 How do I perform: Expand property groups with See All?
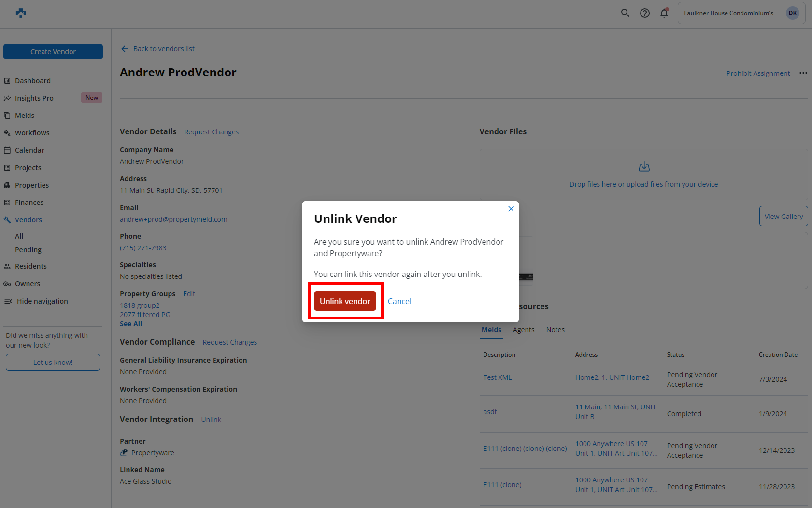[x=131, y=324]
